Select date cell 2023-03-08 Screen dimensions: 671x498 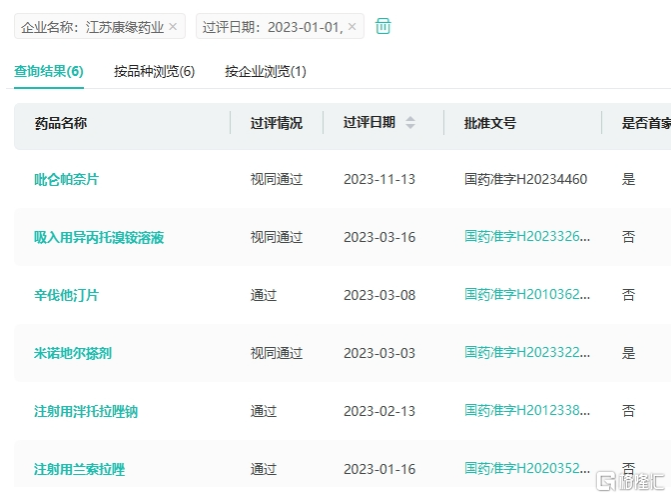[x=380, y=295]
